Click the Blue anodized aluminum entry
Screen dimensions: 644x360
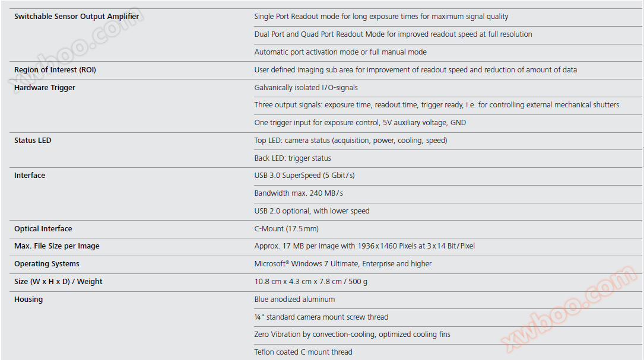[294, 300]
